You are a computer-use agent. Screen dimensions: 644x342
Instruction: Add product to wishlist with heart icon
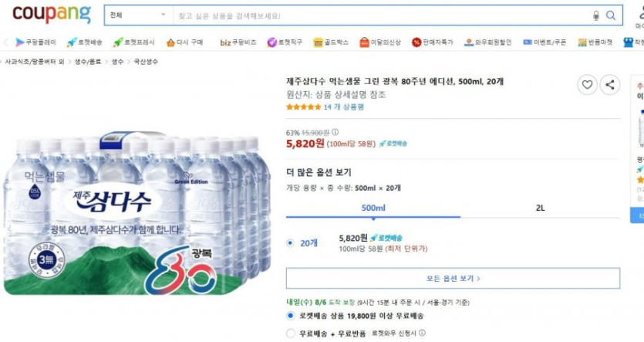click(x=587, y=85)
